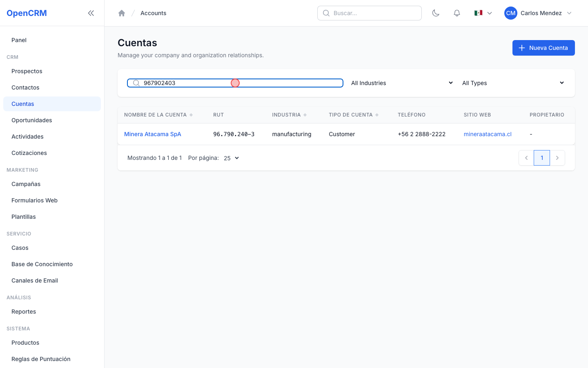Go to Plantillas
The height and width of the screenshot is (368, 588).
(x=52, y=217)
